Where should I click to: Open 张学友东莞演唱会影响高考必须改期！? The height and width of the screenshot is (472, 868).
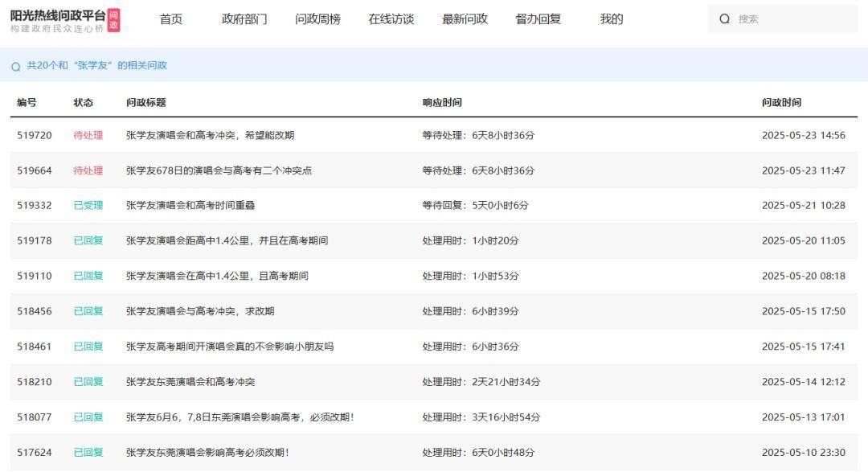coord(207,453)
